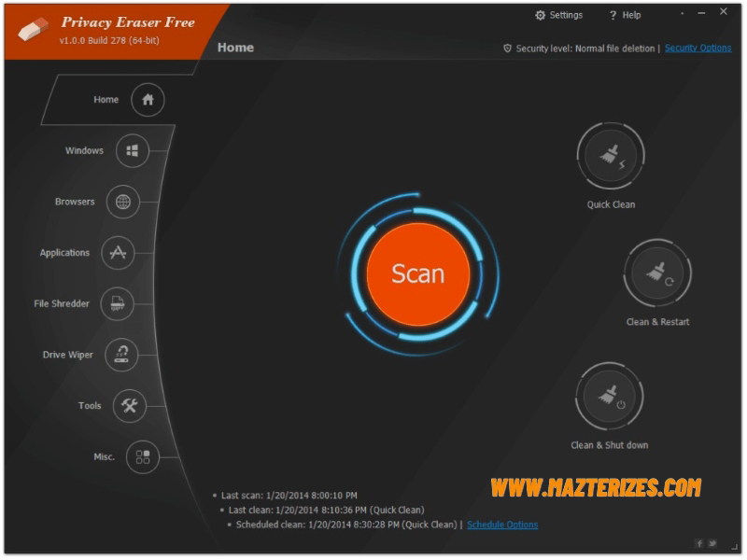Click the Last scan date text
This screenshot has width=747, height=560.
point(289,496)
